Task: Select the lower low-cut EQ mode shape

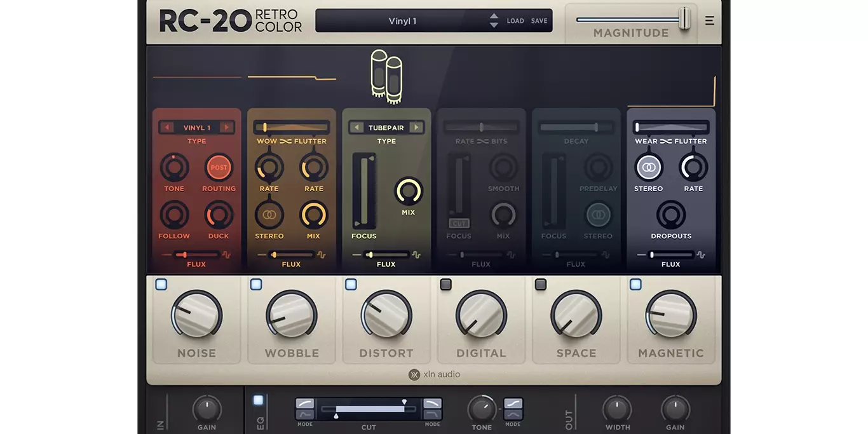Action: 305,414
